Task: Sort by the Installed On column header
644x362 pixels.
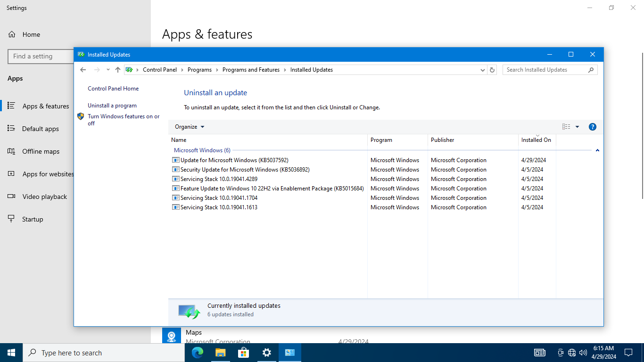Action: 537,140
